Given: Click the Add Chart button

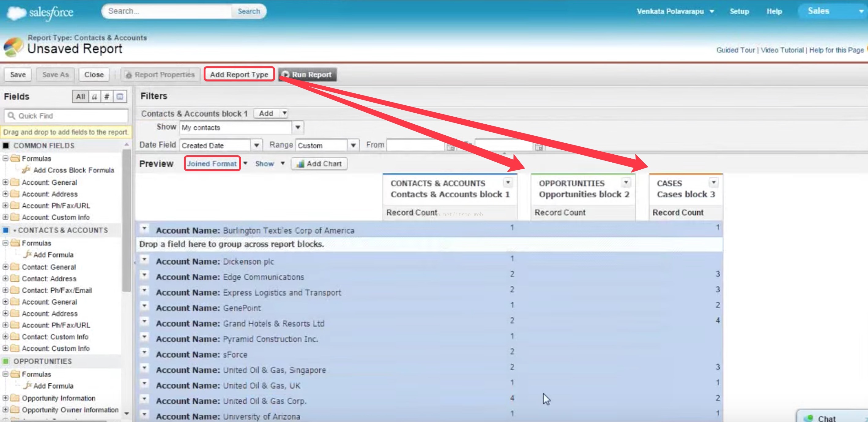Looking at the screenshot, I should [x=319, y=164].
